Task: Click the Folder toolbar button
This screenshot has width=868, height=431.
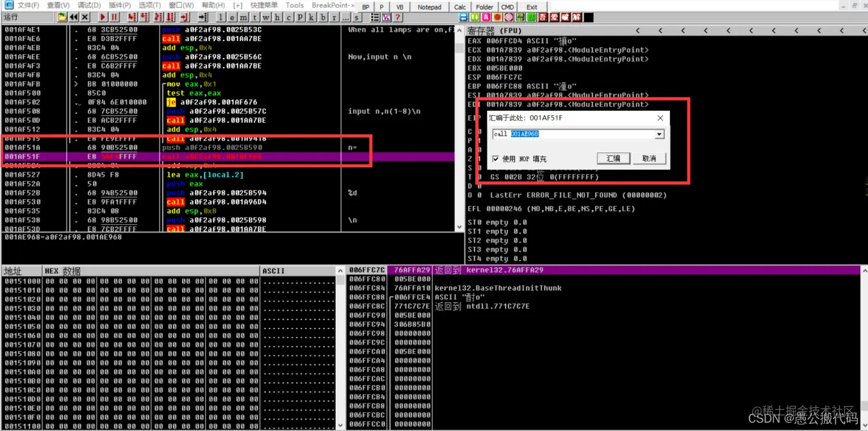Action: click(485, 7)
